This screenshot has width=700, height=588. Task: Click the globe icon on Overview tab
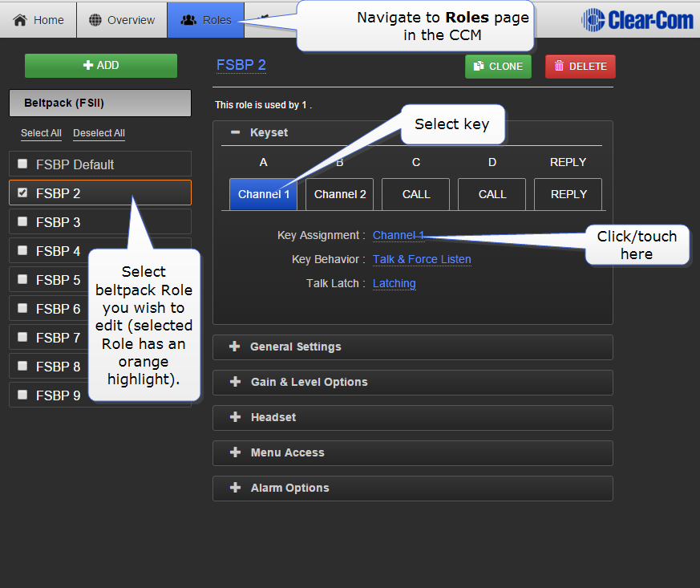95,20
